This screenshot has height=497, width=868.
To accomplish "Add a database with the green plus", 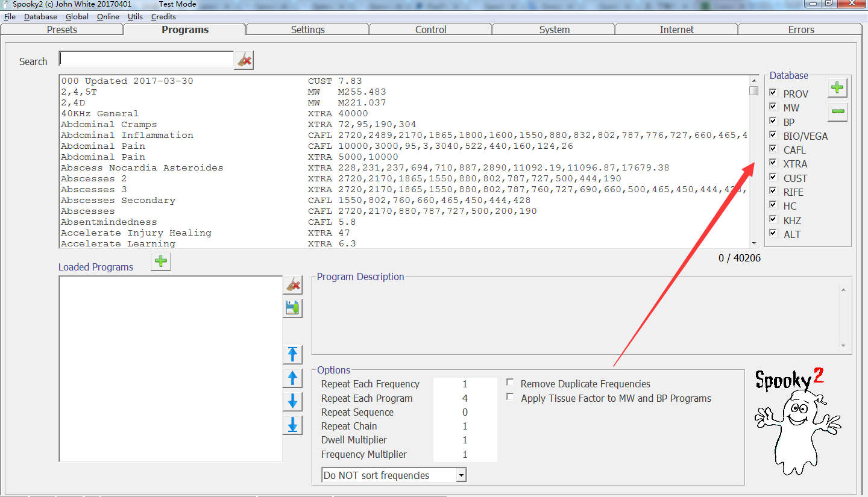I will tap(837, 87).
